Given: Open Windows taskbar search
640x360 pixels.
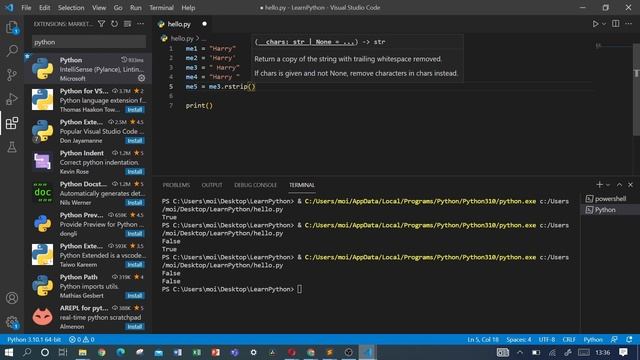Looking at the screenshot, I should (27, 352).
